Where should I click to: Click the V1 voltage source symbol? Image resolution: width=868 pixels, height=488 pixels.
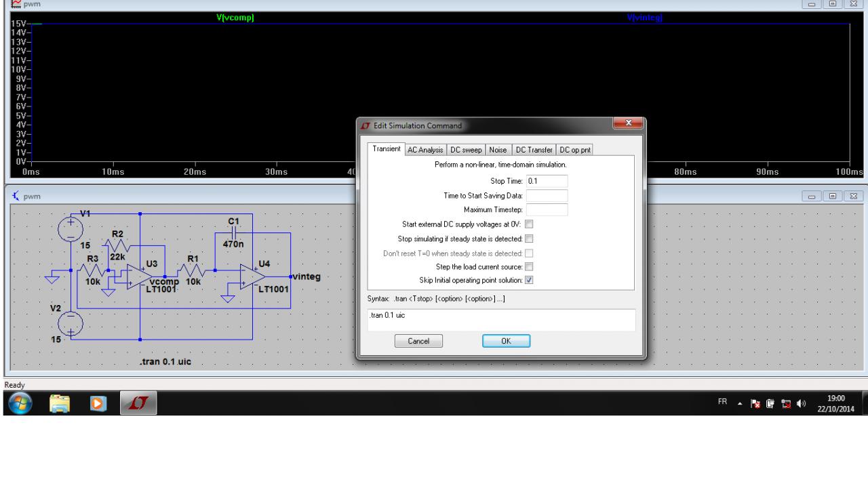(71, 228)
